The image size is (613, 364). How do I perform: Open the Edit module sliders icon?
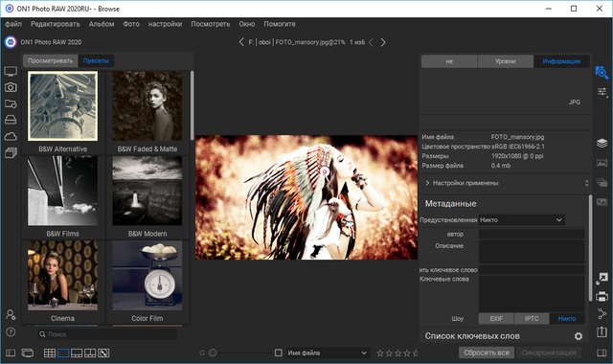(602, 92)
